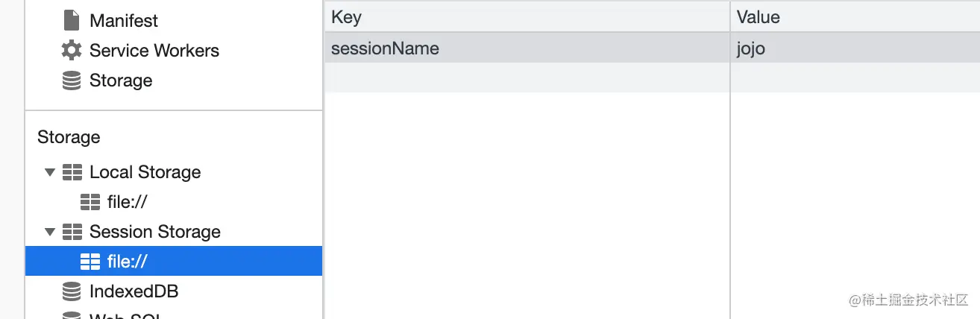Click the Session Storage grid icon

[x=72, y=232]
